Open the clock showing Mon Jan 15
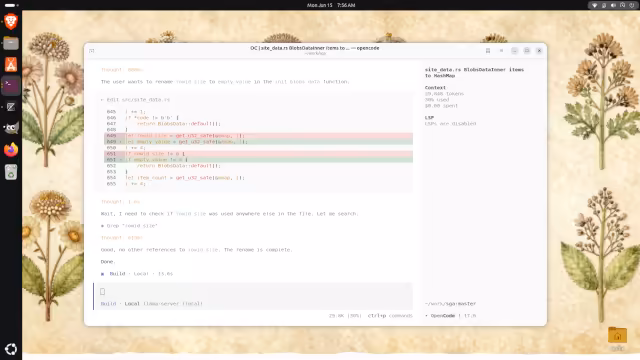The height and width of the screenshot is (360, 640). [x=331, y=5]
